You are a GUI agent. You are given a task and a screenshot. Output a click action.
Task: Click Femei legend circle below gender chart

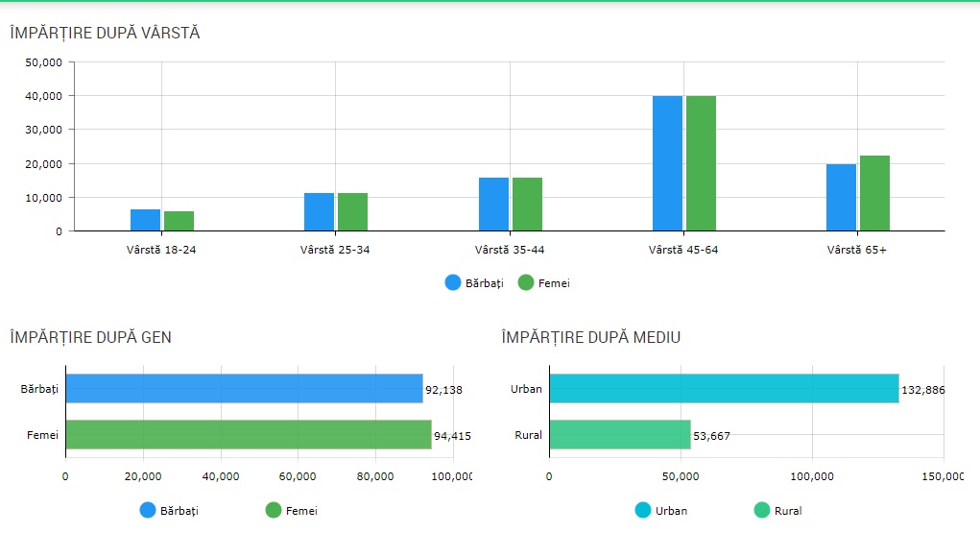273,511
